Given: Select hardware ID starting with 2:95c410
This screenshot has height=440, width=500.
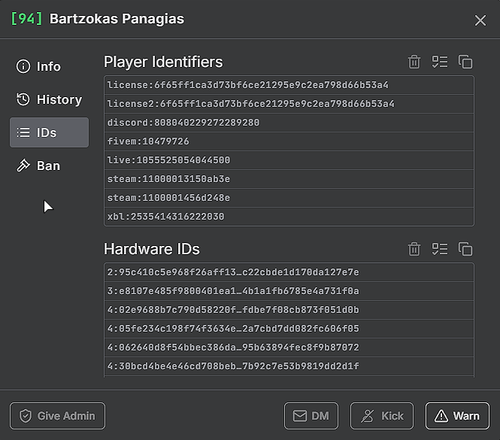Looking at the screenshot, I should click(289, 272).
